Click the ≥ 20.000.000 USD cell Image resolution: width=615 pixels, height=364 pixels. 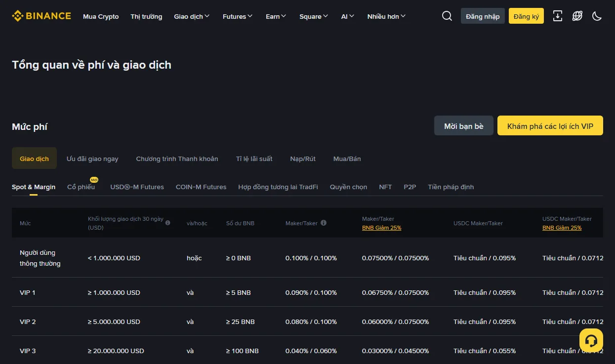coord(116,351)
